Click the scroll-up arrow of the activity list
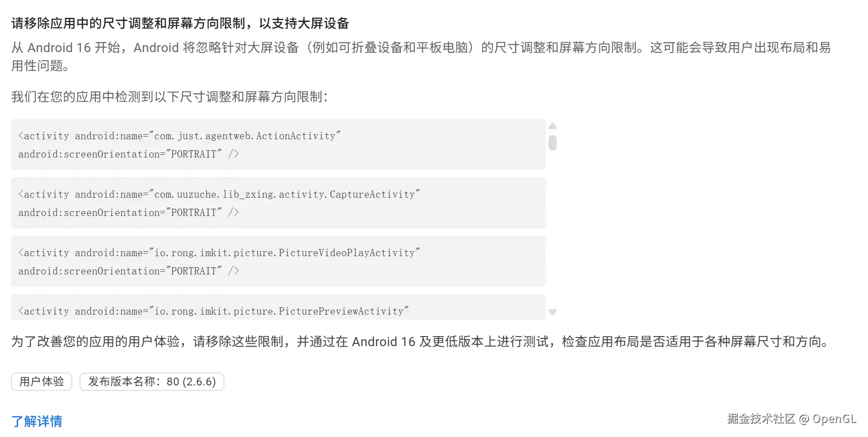The width and height of the screenshot is (868, 437). [553, 126]
